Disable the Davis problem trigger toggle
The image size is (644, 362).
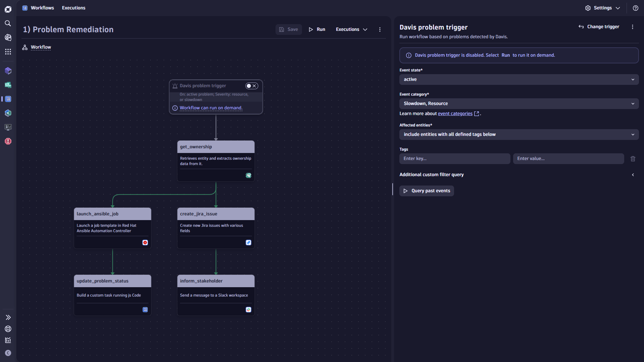point(249,86)
